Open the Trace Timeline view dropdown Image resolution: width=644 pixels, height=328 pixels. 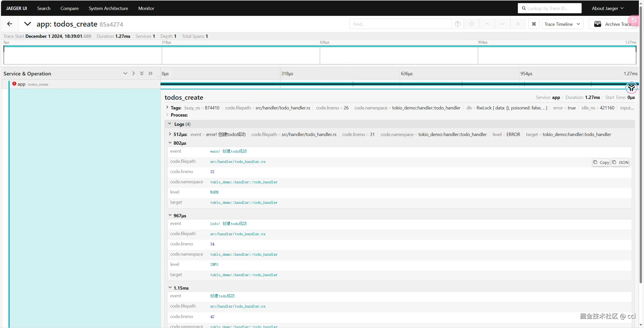coord(562,24)
